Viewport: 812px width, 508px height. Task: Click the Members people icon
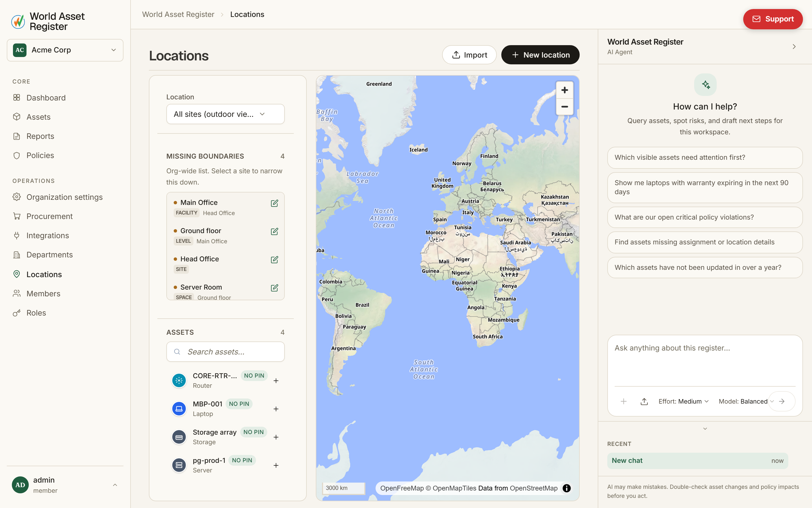(x=16, y=293)
